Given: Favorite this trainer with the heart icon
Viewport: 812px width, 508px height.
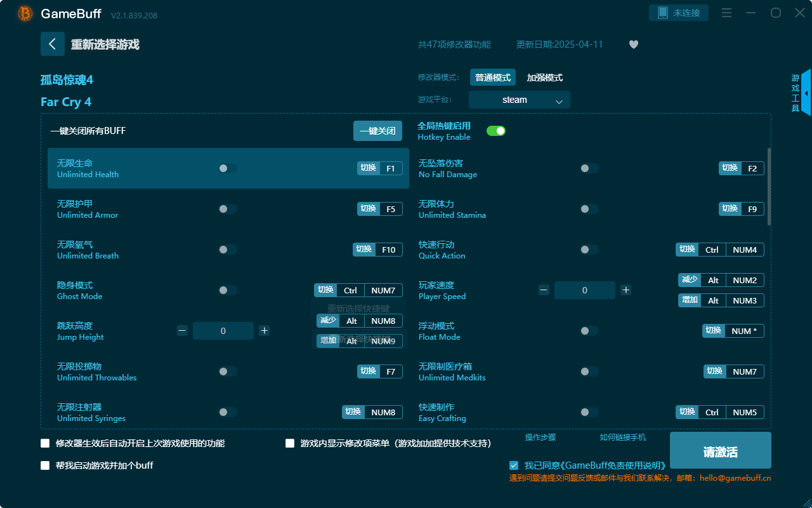Looking at the screenshot, I should pos(633,44).
